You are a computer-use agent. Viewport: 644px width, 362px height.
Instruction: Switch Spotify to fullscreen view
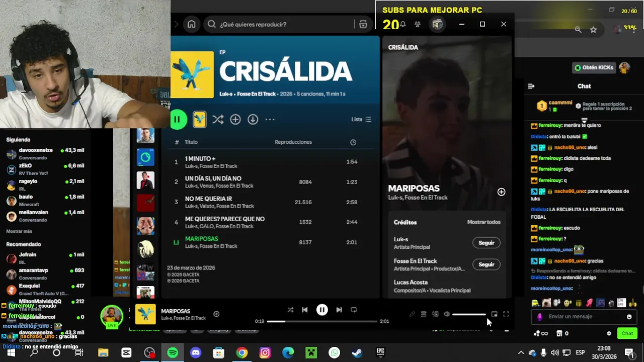tap(506, 314)
